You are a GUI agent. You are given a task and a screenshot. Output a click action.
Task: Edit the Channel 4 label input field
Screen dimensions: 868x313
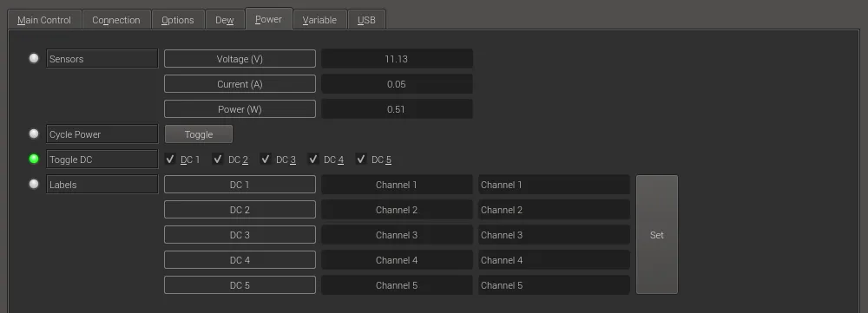[x=554, y=260]
